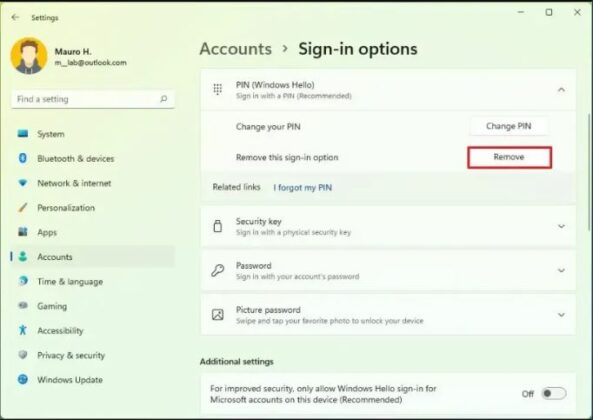
Task: Focus the Find a setting search box
Action: coord(93,99)
